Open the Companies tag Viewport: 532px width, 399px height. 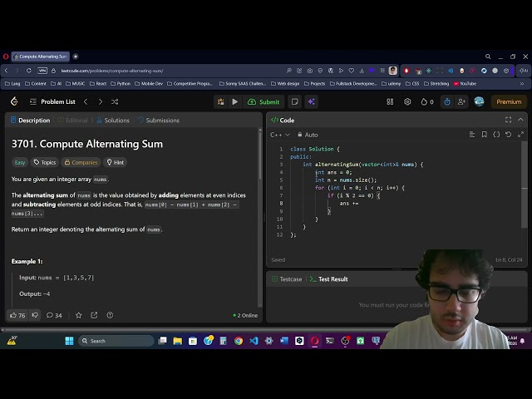click(x=81, y=163)
